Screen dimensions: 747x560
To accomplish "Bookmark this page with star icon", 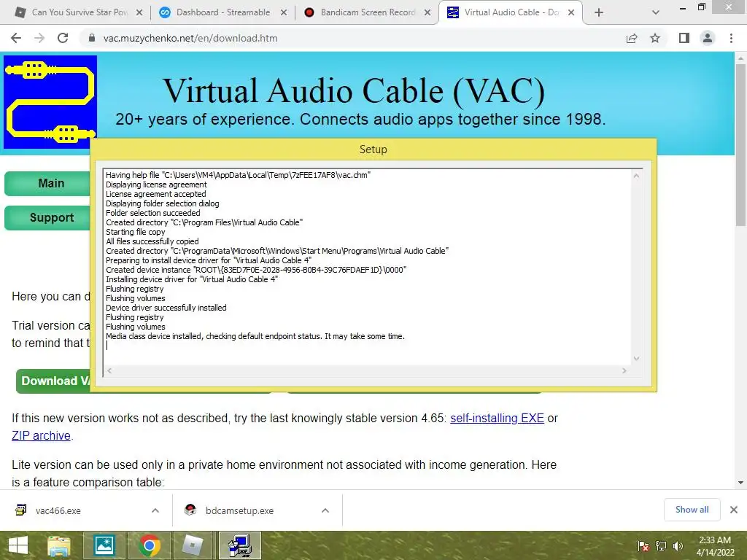I will [x=655, y=38].
